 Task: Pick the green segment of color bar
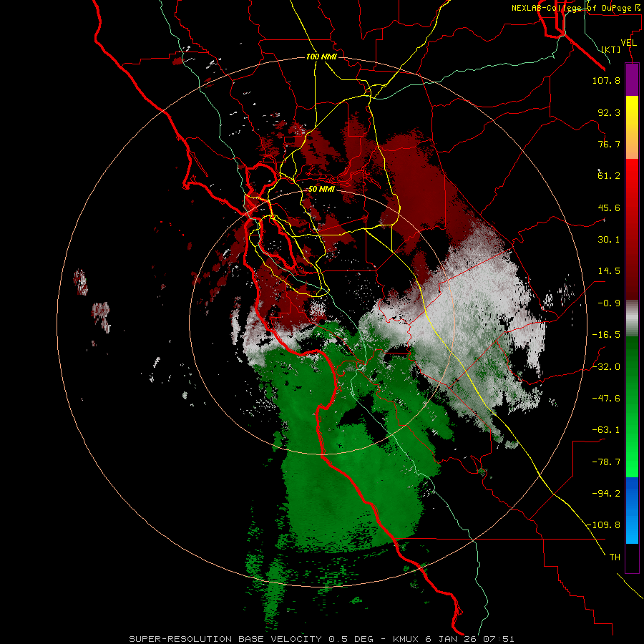point(632,406)
